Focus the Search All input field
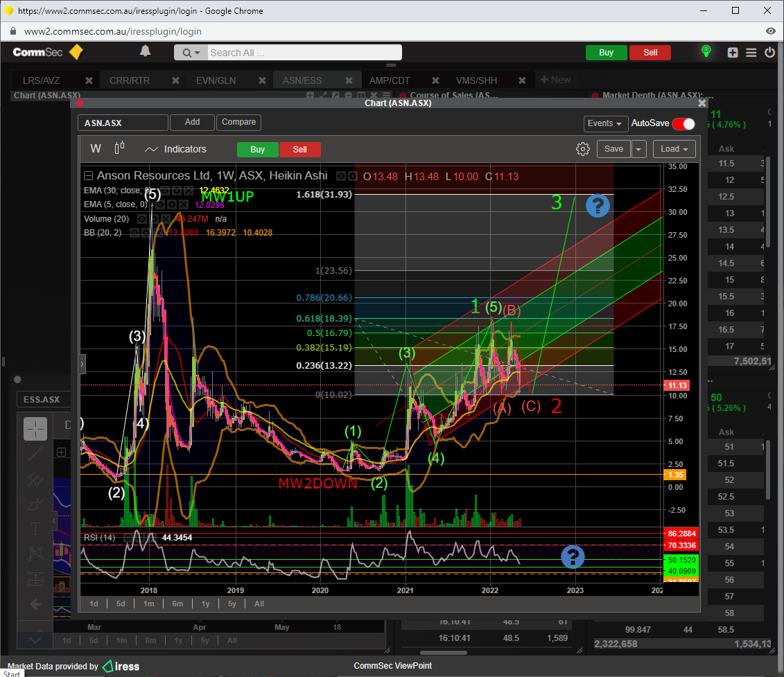The image size is (784, 677). point(304,53)
